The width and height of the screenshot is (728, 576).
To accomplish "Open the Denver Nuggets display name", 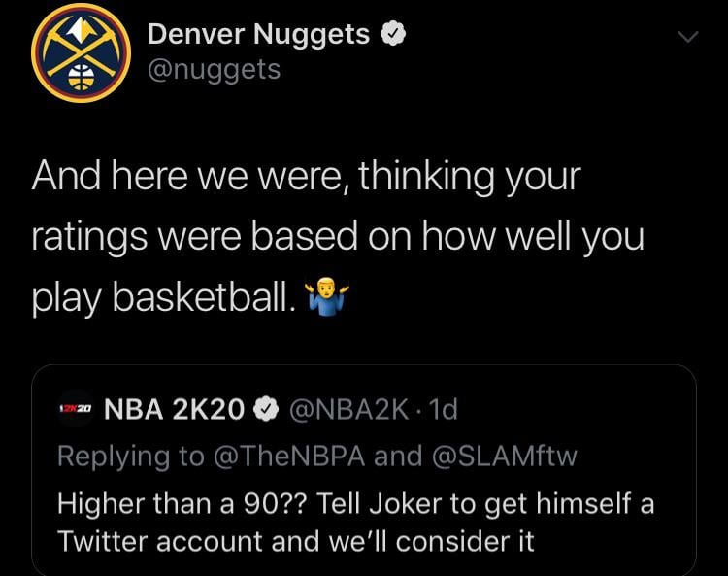I will 258,35.
